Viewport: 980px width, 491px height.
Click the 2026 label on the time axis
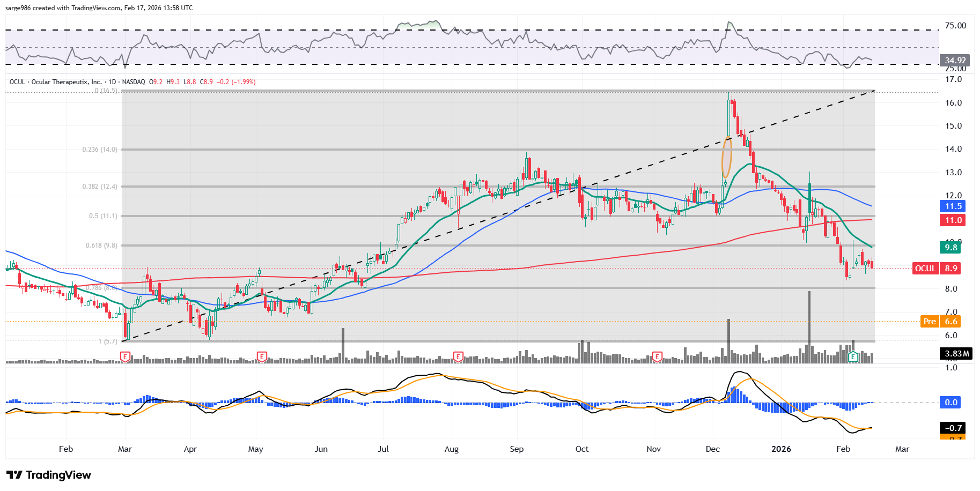pyautogui.click(x=781, y=449)
